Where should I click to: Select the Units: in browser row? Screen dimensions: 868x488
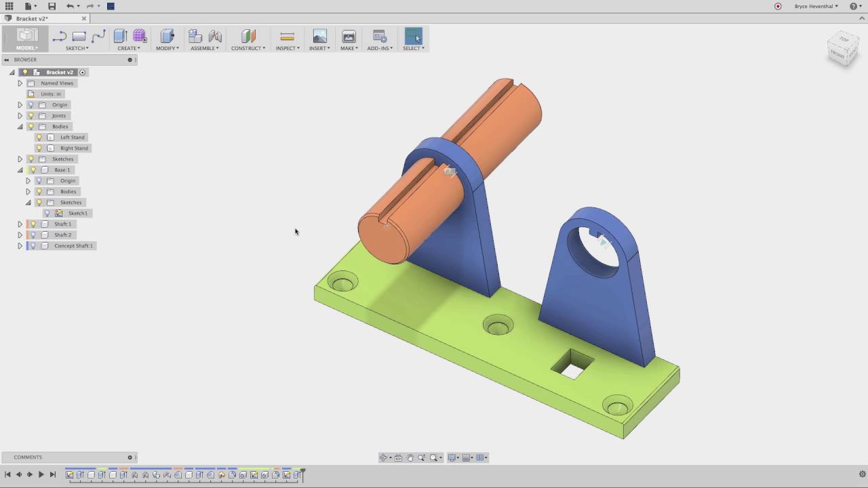(45, 94)
